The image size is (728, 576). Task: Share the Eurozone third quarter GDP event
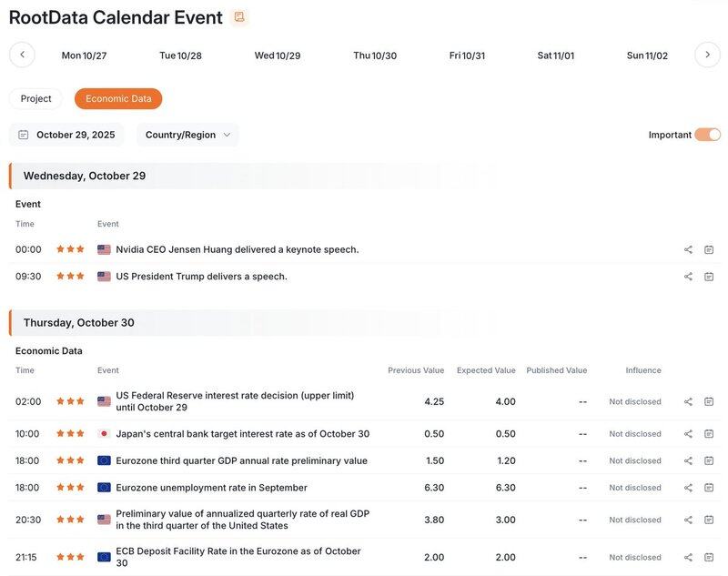[x=688, y=460]
